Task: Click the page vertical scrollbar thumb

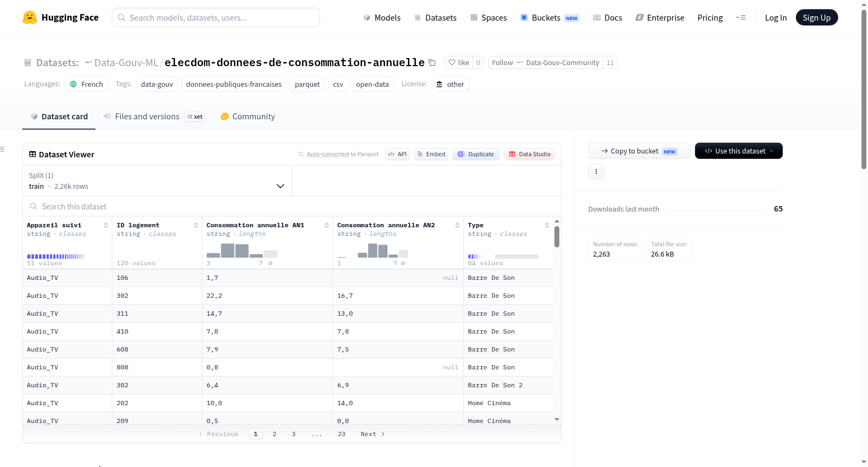Action: (x=864, y=89)
